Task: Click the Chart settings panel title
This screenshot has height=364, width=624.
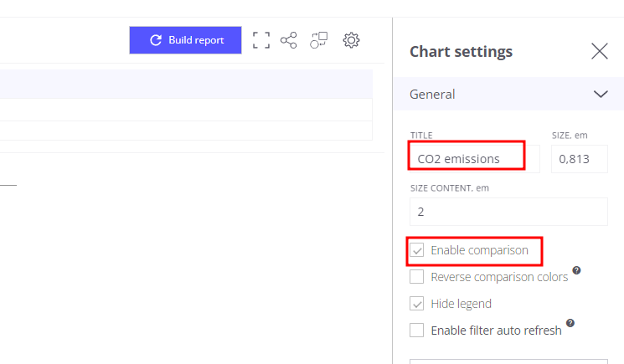Action: tap(461, 52)
